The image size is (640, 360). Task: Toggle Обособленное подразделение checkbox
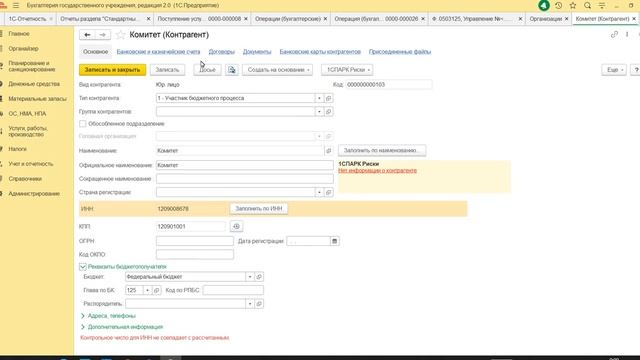pyautogui.click(x=82, y=124)
